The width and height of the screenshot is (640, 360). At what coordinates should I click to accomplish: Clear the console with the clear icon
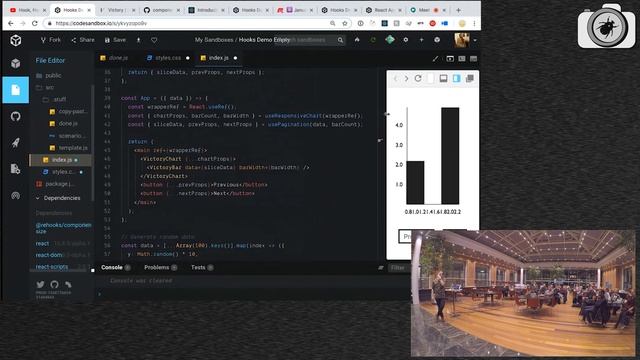(x=380, y=268)
